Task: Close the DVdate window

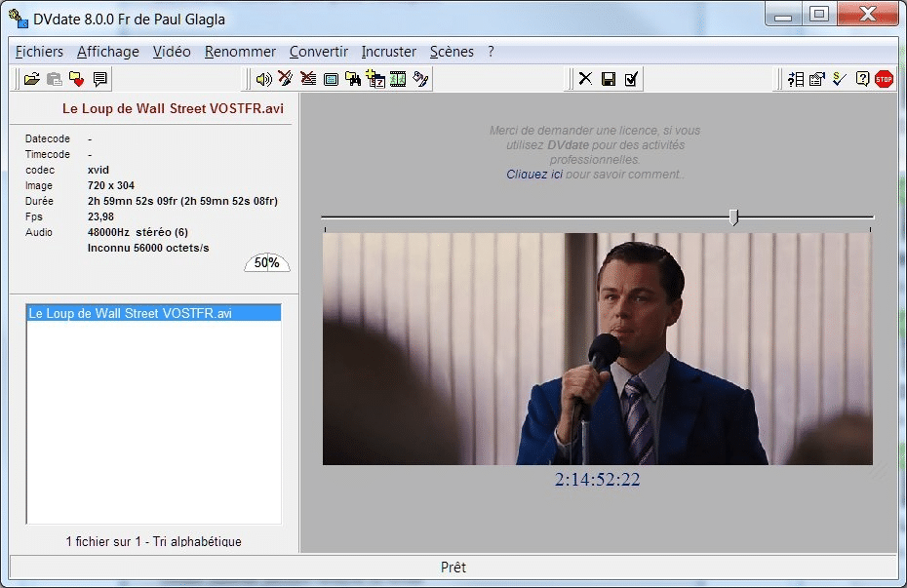Action: (868, 15)
